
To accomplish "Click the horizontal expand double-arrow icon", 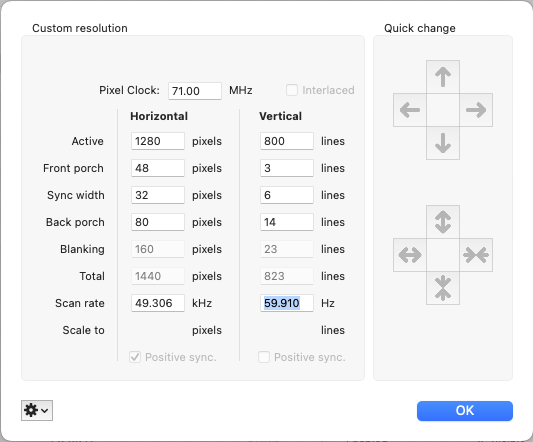I will point(410,255).
